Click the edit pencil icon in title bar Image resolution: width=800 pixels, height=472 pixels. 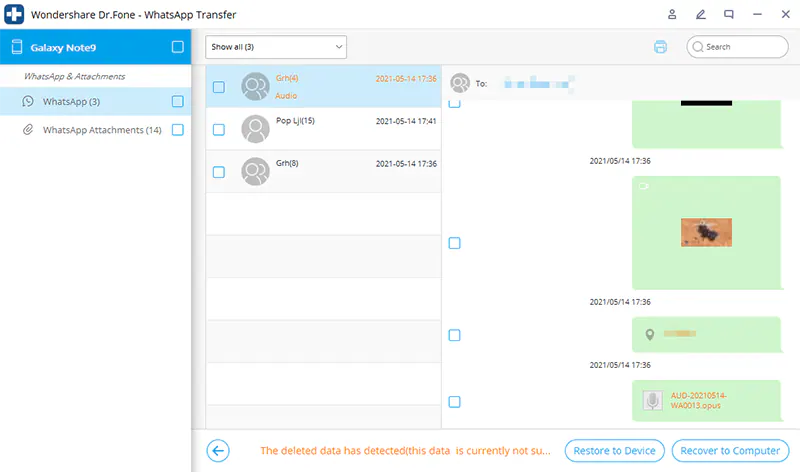pos(701,14)
